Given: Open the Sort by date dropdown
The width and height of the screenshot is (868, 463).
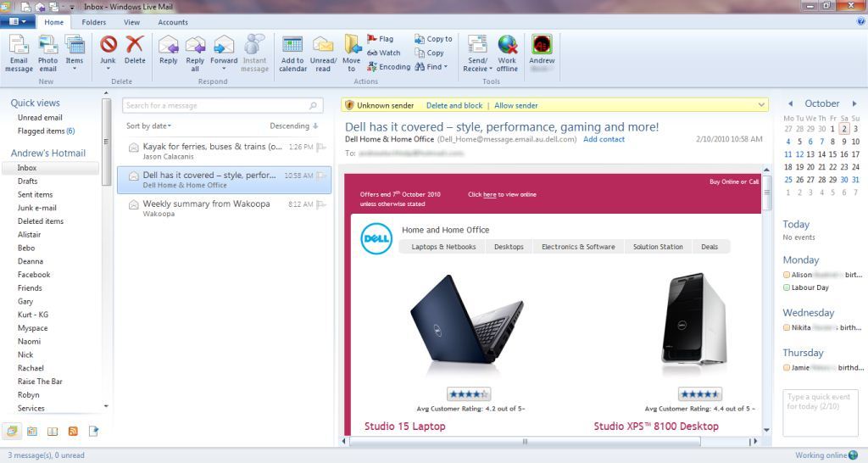Looking at the screenshot, I should pos(148,126).
